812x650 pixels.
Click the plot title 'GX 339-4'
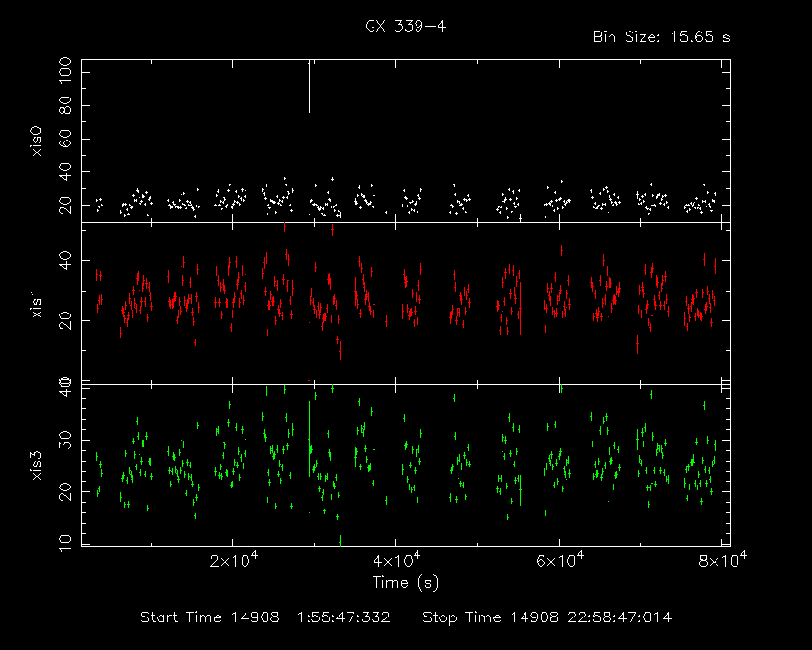tap(405, 26)
